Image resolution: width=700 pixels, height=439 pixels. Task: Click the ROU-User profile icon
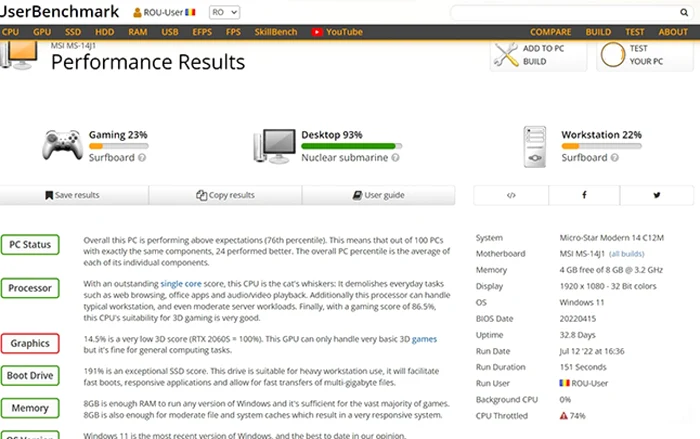[137, 13]
